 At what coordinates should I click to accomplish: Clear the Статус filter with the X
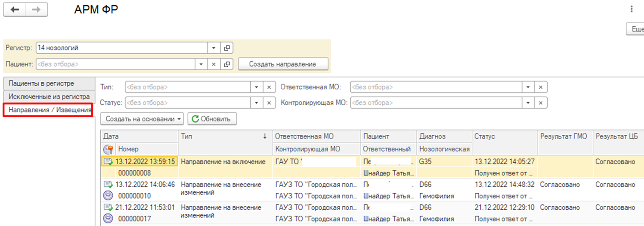coord(269,103)
